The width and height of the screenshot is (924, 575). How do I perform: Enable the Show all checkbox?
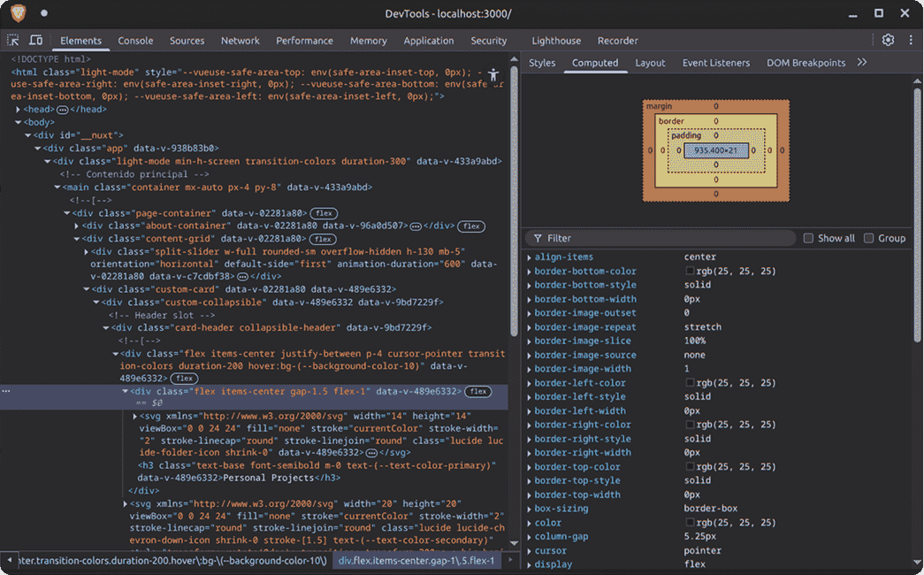[x=808, y=238]
